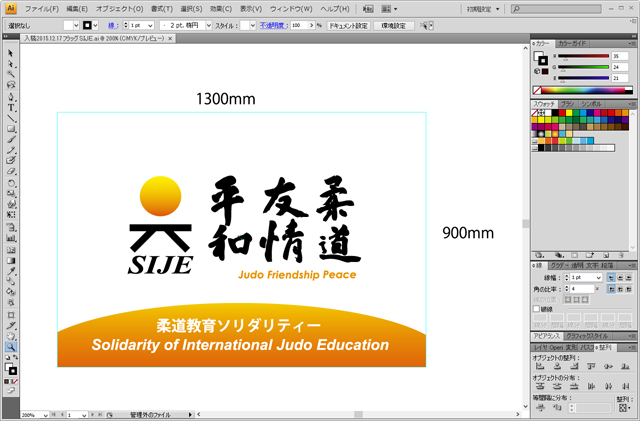
Task: Open the ウィンドウ(W) menu
Action: click(x=291, y=9)
